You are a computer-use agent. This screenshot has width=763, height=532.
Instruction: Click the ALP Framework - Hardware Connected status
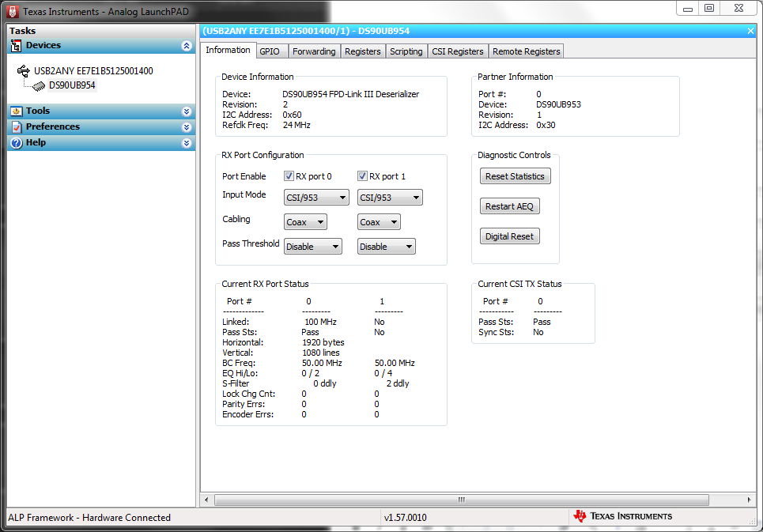89,518
